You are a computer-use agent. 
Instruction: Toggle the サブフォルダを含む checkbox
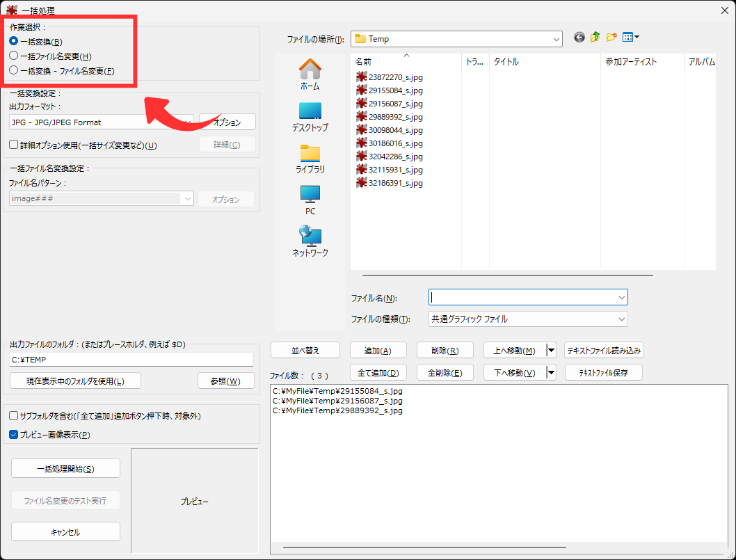14,415
